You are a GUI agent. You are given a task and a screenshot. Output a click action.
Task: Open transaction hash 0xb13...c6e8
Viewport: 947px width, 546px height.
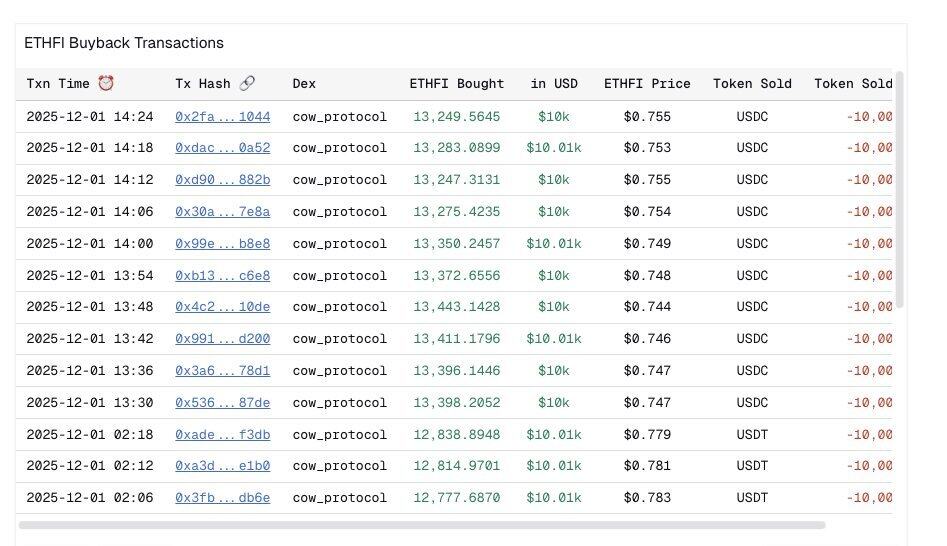point(222,276)
